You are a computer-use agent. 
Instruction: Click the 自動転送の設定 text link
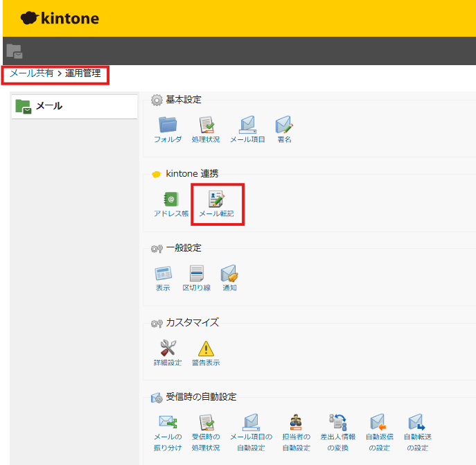coord(418,442)
